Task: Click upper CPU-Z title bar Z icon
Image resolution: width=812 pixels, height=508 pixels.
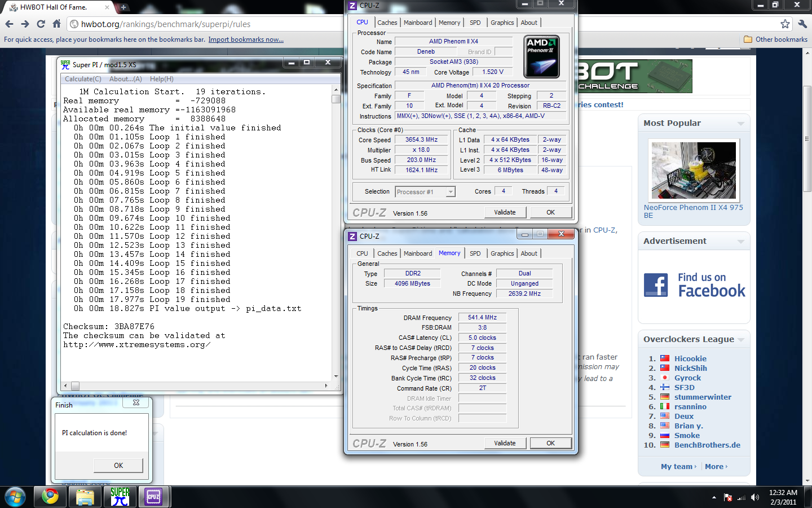Action: coord(352,6)
